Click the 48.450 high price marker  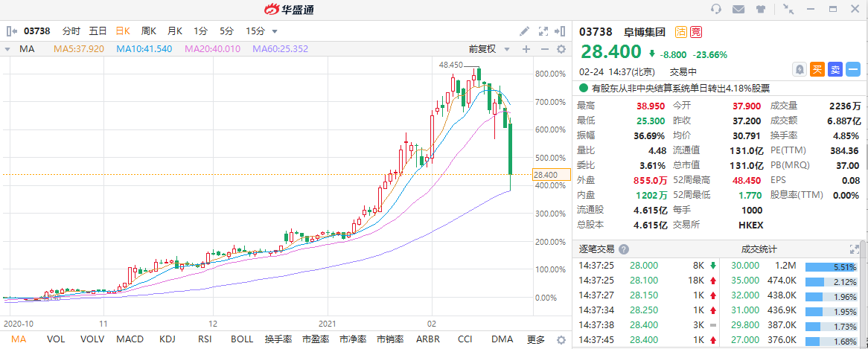coord(450,65)
